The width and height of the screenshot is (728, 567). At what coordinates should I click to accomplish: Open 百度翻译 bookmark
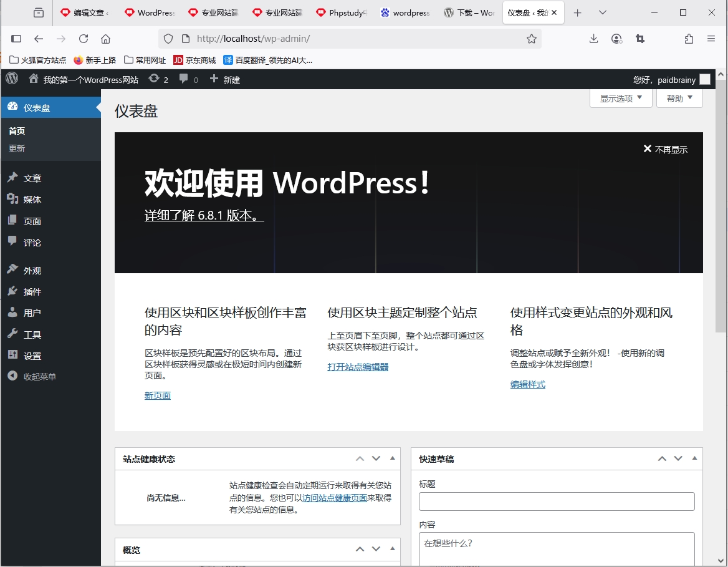point(267,60)
